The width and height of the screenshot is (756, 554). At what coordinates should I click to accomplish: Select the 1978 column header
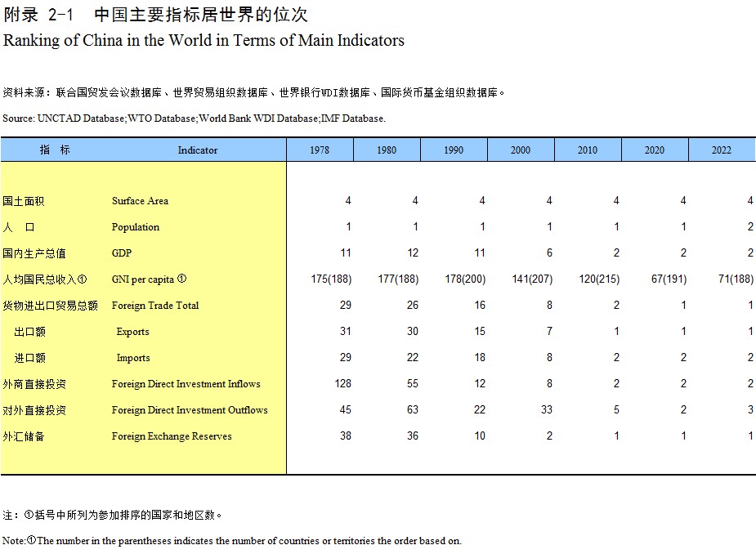pyautogui.click(x=320, y=150)
